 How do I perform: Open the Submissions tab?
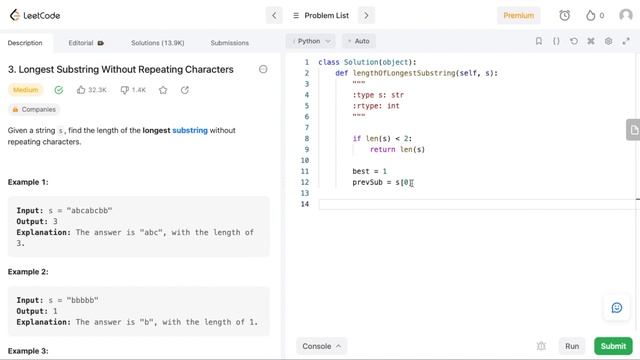229,43
